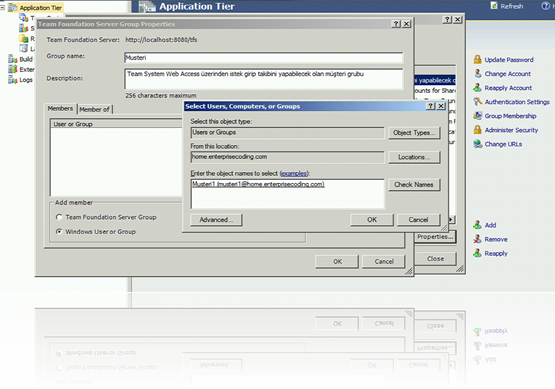Switch to the Members tab
The height and width of the screenshot is (389, 555).
pyautogui.click(x=60, y=109)
